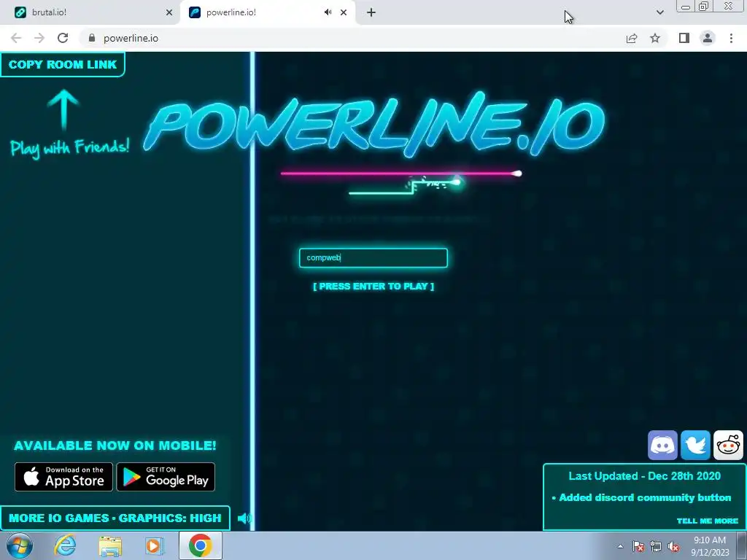Open a new browser tab
This screenshot has height=560, width=747.
371,12
